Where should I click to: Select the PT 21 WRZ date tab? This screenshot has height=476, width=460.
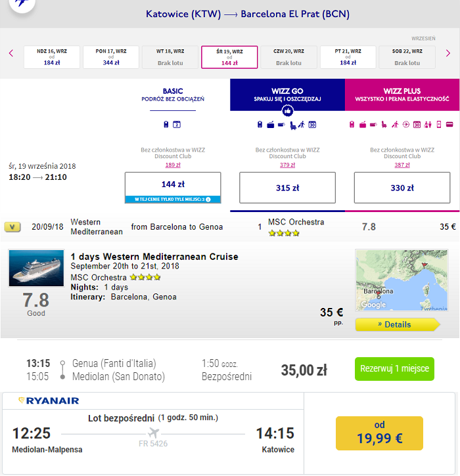click(348, 57)
